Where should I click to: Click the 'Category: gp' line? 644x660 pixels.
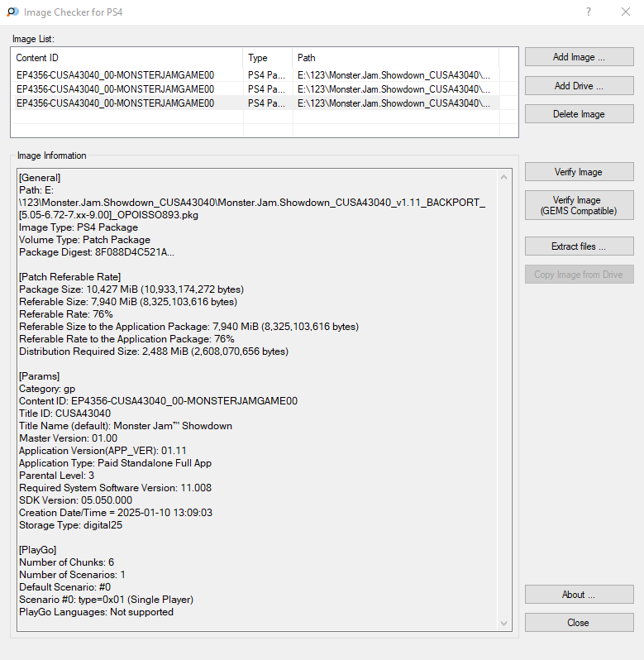pos(47,389)
